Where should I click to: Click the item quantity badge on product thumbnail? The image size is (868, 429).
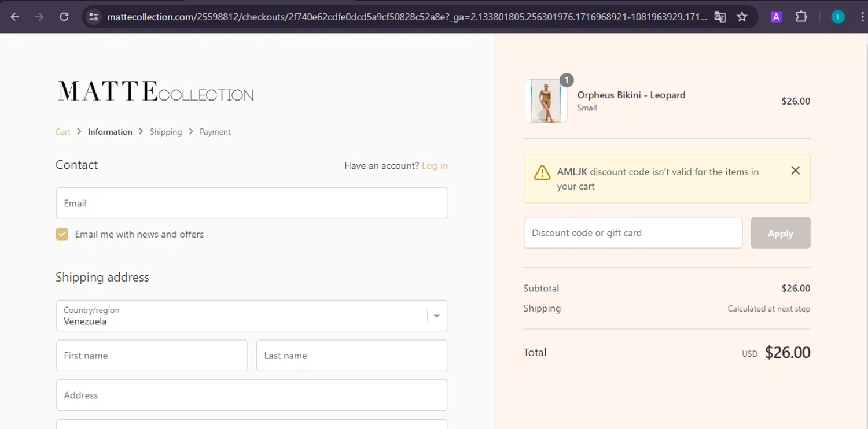pyautogui.click(x=567, y=80)
